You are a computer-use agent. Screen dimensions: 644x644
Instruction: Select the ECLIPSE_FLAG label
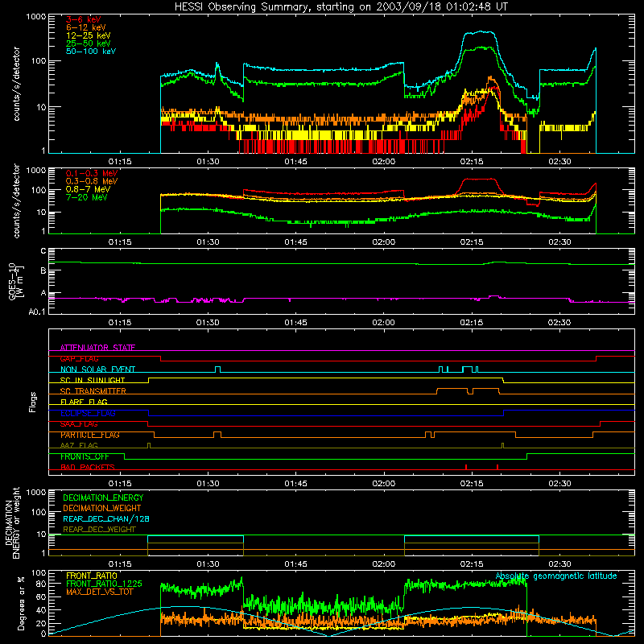click(x=88, y=413)
